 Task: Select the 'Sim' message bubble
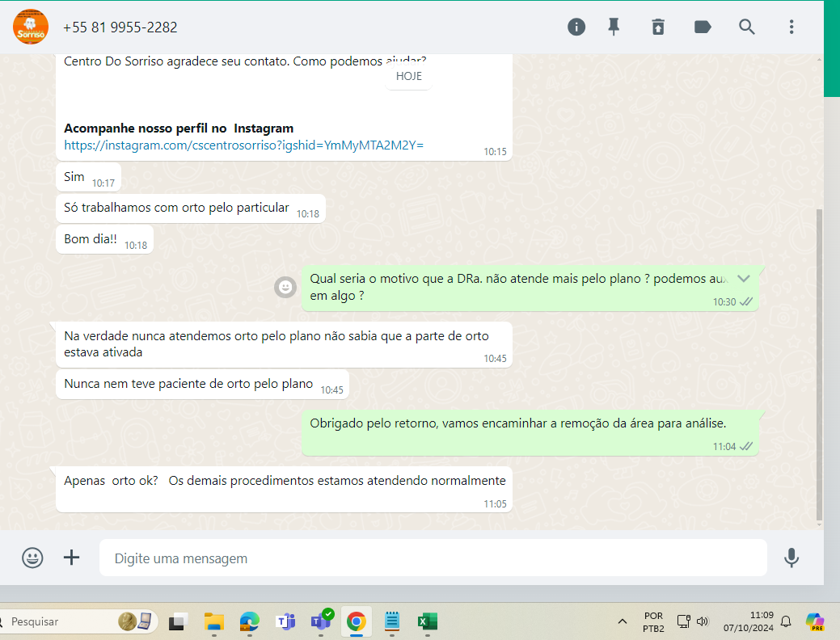tap(88, 177)
